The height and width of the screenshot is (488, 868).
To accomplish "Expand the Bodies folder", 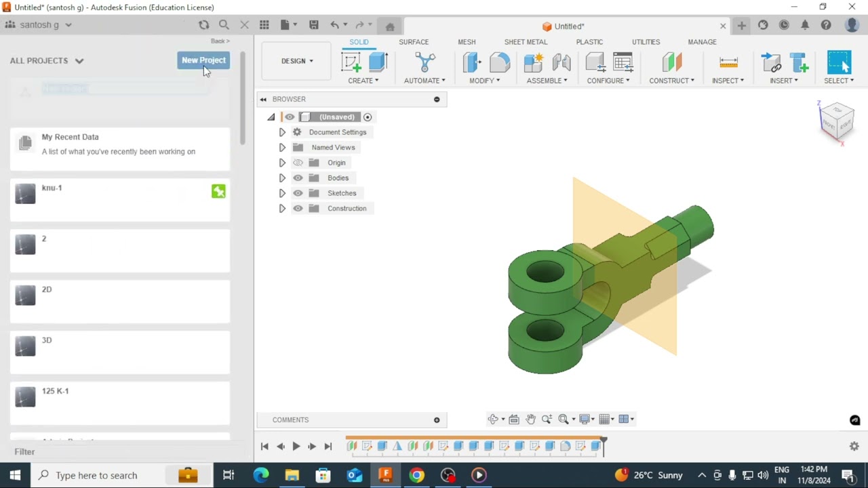I will coord(282,178).
